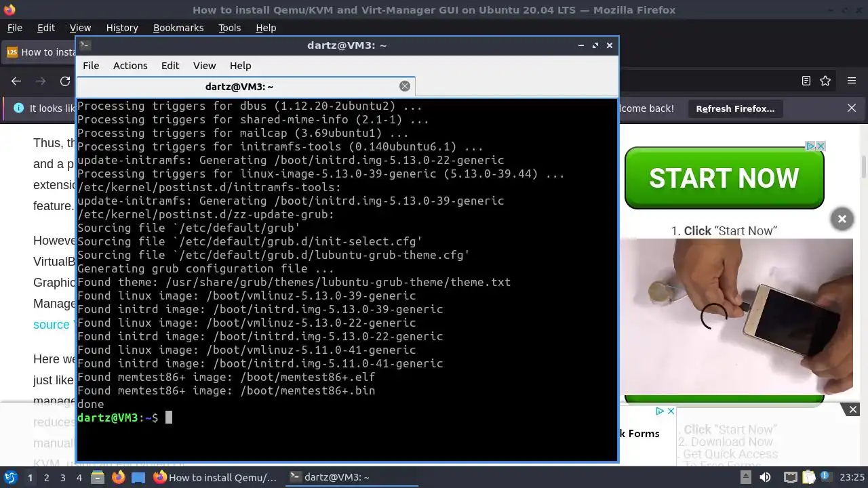Image resolution: width=868 pixels, height=488 pixels.
Task: Reload the Firefox page
Action: (65, 81)
